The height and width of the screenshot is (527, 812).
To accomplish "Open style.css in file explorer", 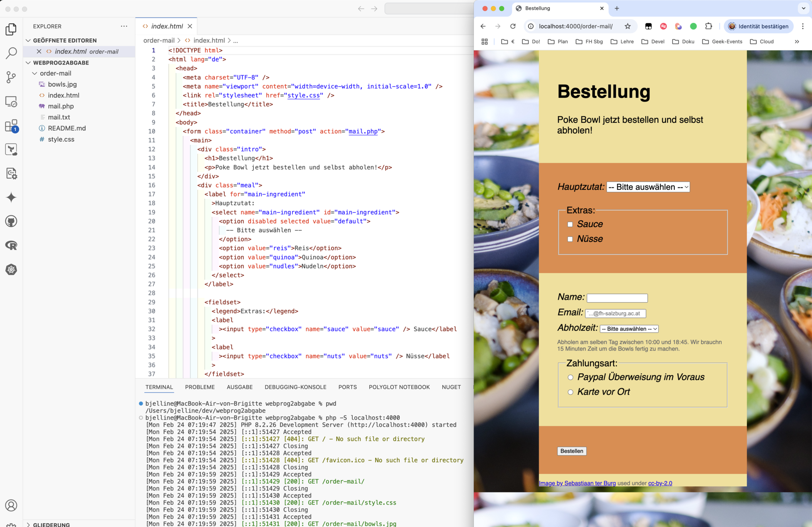I will (61, 139).
